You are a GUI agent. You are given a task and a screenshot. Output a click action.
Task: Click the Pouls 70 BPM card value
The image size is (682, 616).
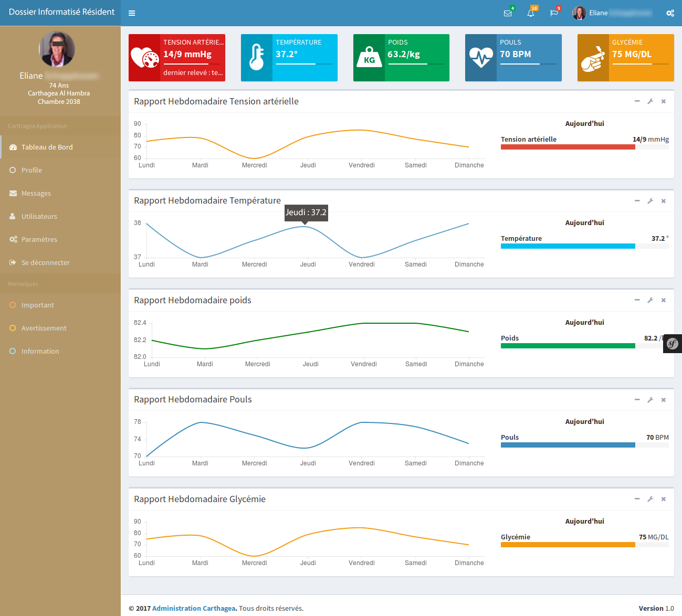click(x=516, y=54)
